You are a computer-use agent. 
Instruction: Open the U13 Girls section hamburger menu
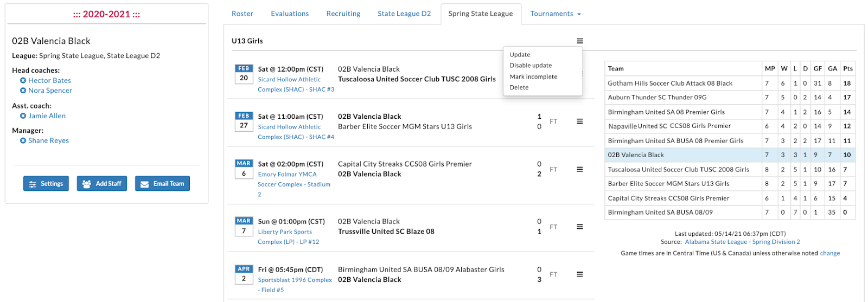(x=580, y=41)
